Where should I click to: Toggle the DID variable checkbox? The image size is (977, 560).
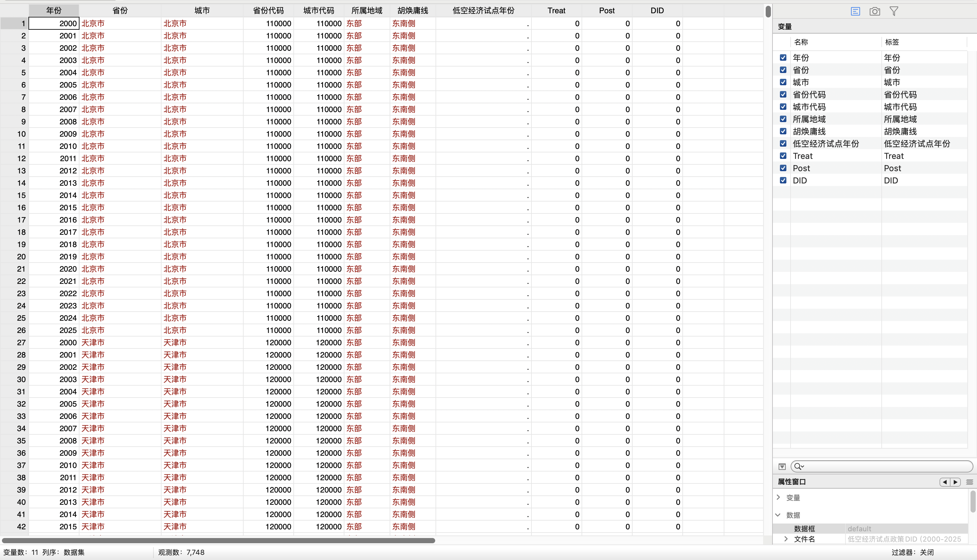tap(783, 181)
